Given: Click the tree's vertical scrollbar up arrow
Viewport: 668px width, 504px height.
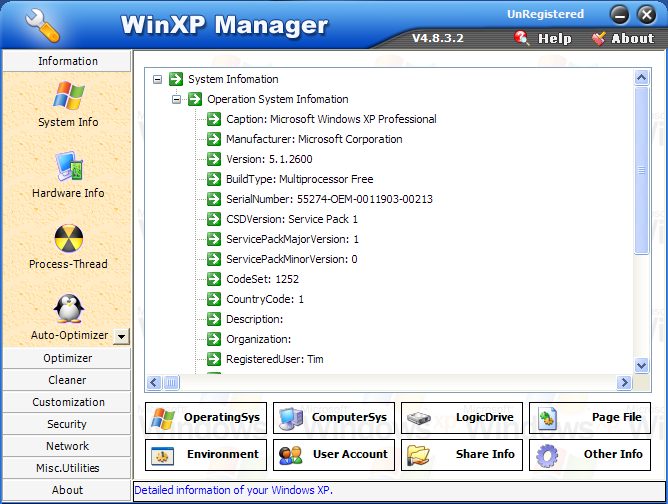Looking at the screenshot, I should (641, 78).
